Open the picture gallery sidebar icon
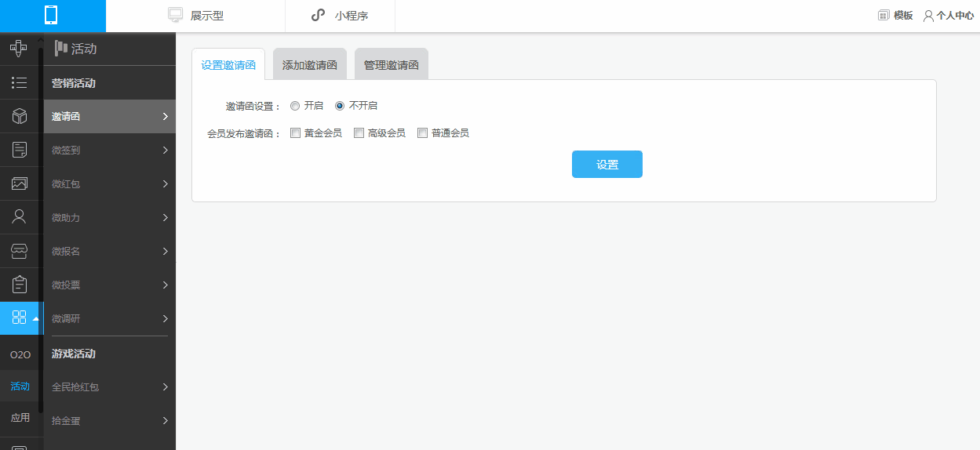 tap(20, 183)
